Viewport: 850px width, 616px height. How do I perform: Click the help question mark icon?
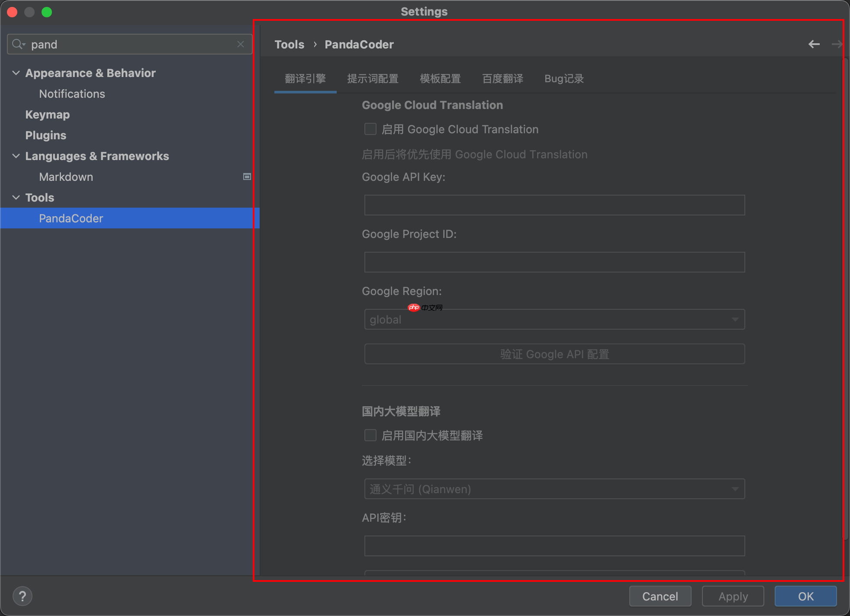tap(23, 596)
